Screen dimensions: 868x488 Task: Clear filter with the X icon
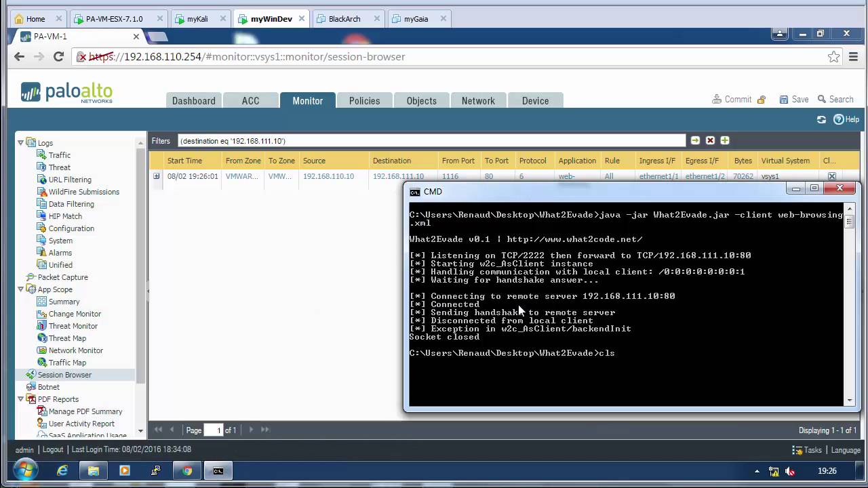coord(710,140)
